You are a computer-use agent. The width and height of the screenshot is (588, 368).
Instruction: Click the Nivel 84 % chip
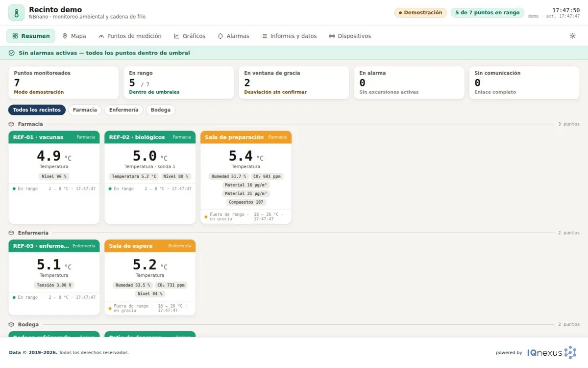(150, 294)
